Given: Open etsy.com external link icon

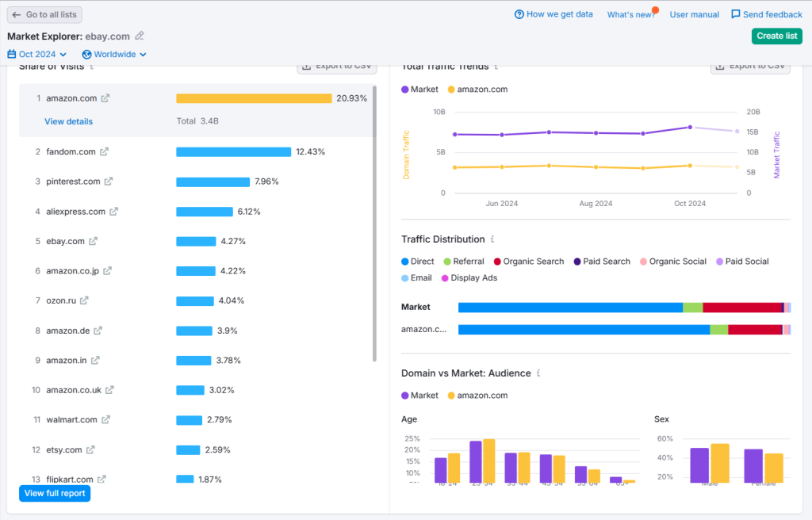Looking at the screenshot, I should (x=90, y=449).
